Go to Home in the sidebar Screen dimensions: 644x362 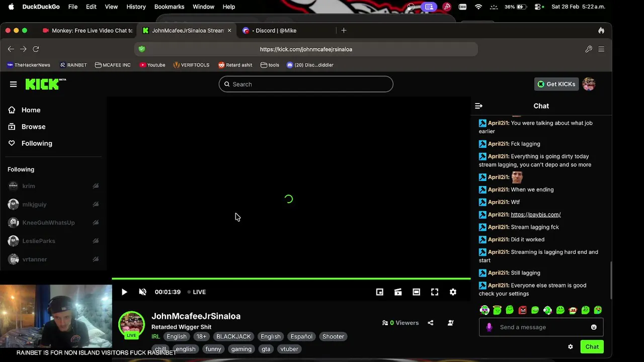click(31, 110)
